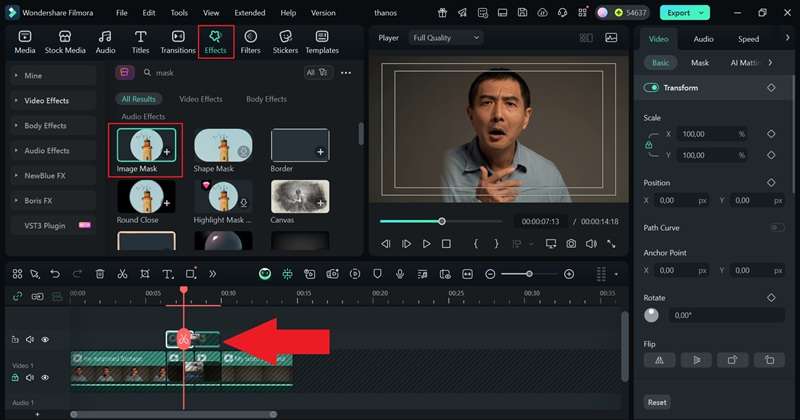800x420 pixels.
Task: Switch to the Audio properties tab
Action: click(x=703, y=39)
